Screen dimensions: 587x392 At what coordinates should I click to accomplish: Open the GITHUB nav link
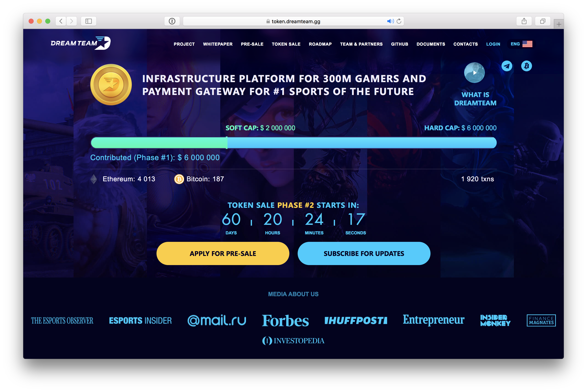(399, 44)
